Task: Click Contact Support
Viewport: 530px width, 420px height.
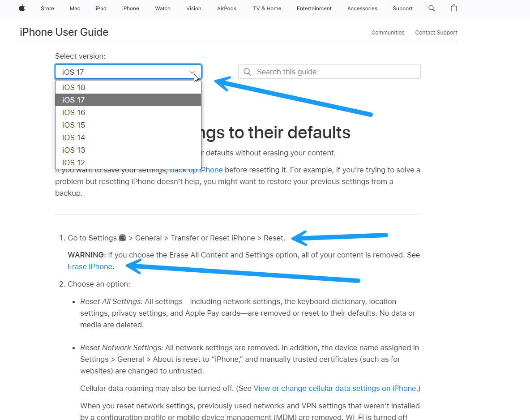Action: point(436,32)
